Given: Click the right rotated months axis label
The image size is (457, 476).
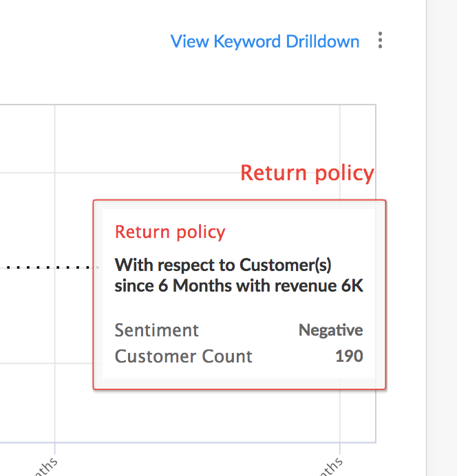Looking at the screenshot, I should coord(328,464).
